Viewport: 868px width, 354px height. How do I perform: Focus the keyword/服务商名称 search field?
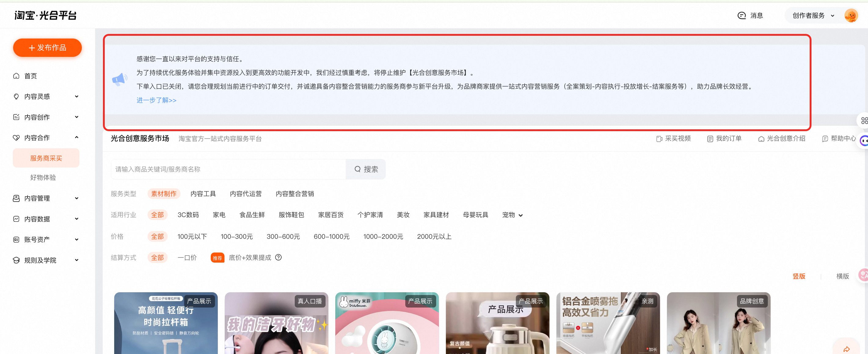(x=228, y=169)
